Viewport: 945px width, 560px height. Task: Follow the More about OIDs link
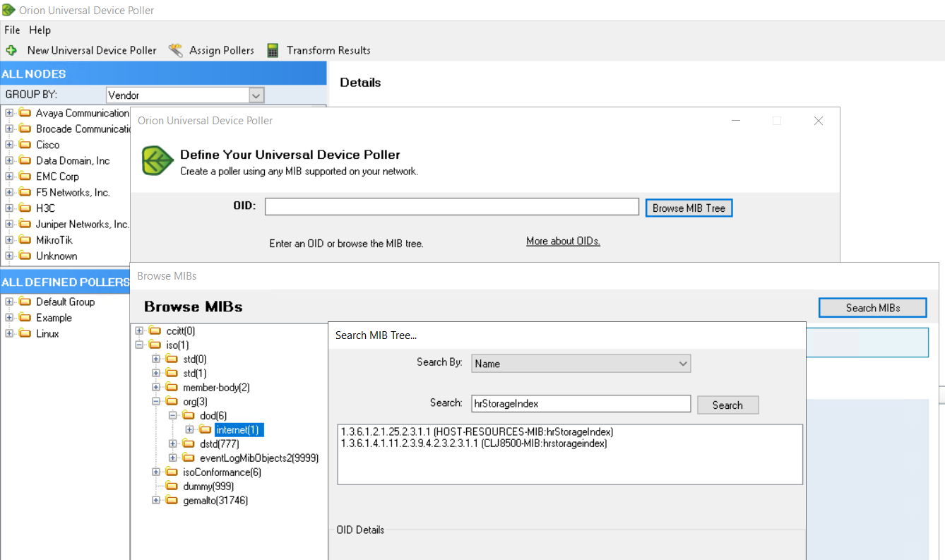tap(562, 240)
